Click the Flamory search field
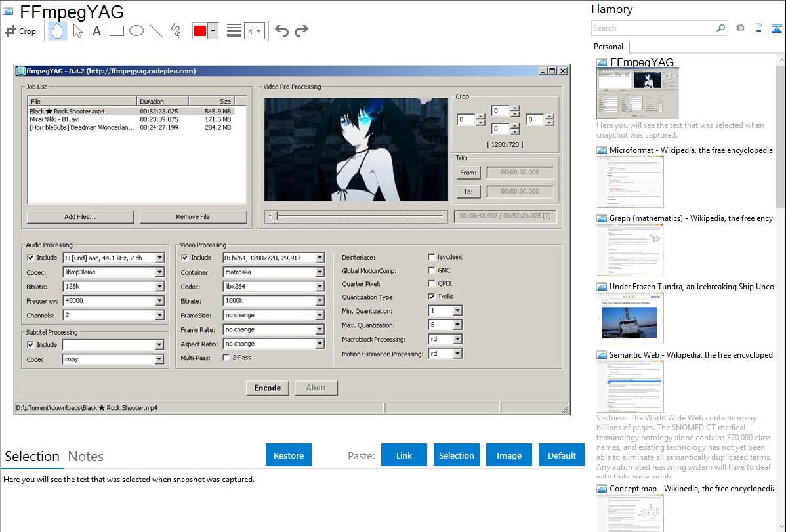Screen dimensions: 786x532 653,28
